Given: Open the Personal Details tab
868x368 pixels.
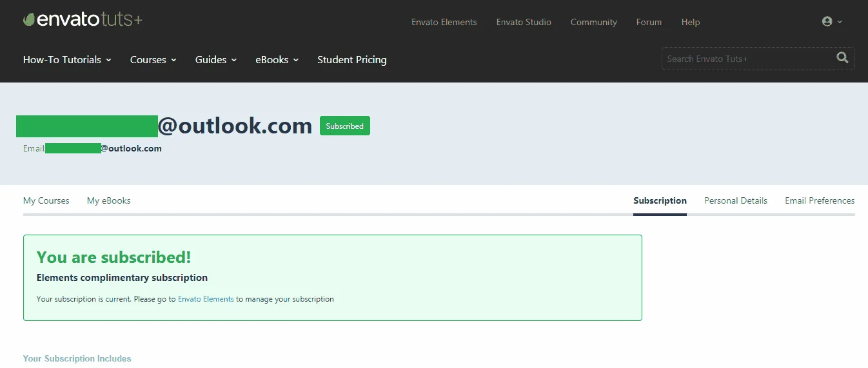Looking at the screenshot, I should click(x=736, y=200).
